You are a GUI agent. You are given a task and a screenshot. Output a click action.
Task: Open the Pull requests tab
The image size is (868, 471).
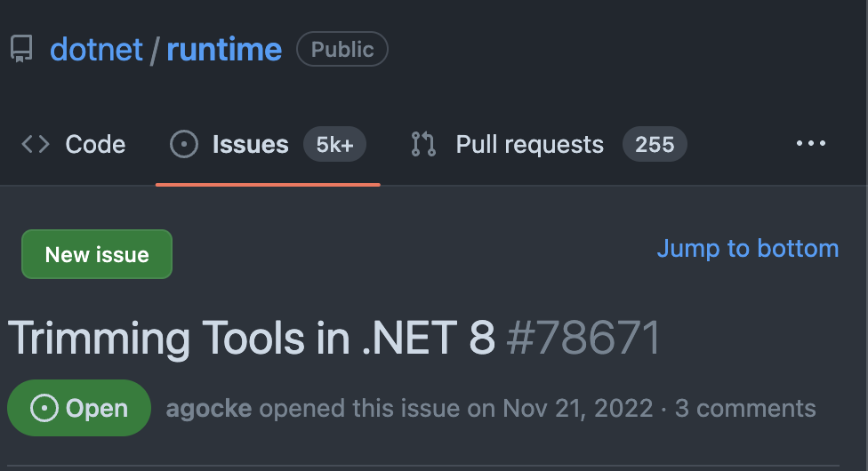529,145
